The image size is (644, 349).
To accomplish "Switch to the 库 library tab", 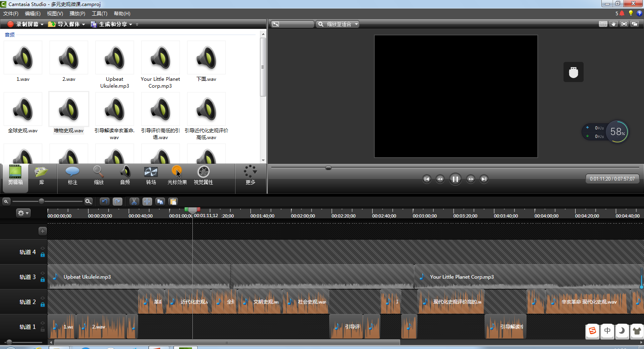I will pyautogui.click(x=41, y=176).
